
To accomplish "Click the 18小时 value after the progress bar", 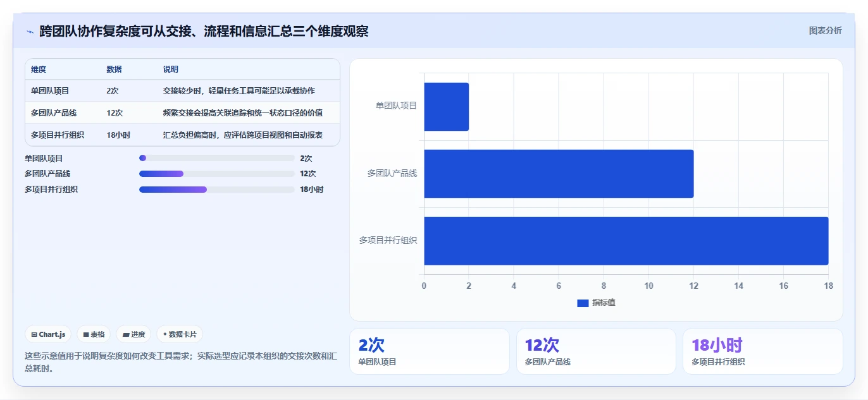I will [x=311, y=190].
